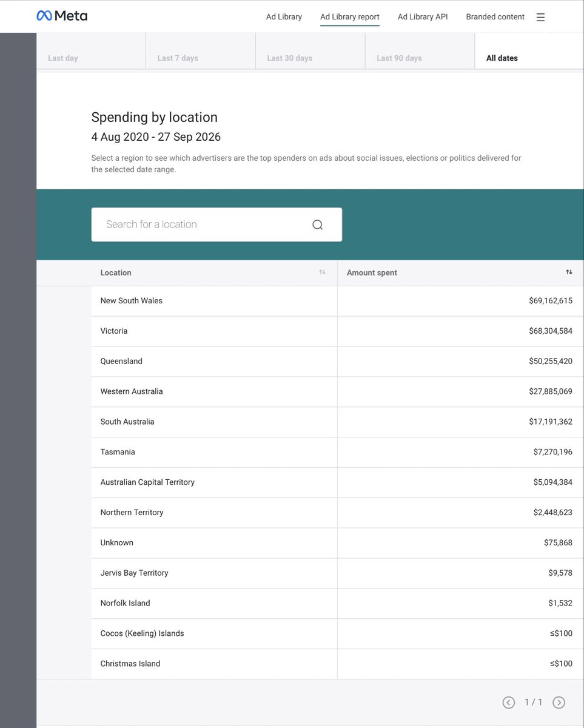Open Christmas Island row
The height and width of the screenshot is (728, 584).
point(337,664)
